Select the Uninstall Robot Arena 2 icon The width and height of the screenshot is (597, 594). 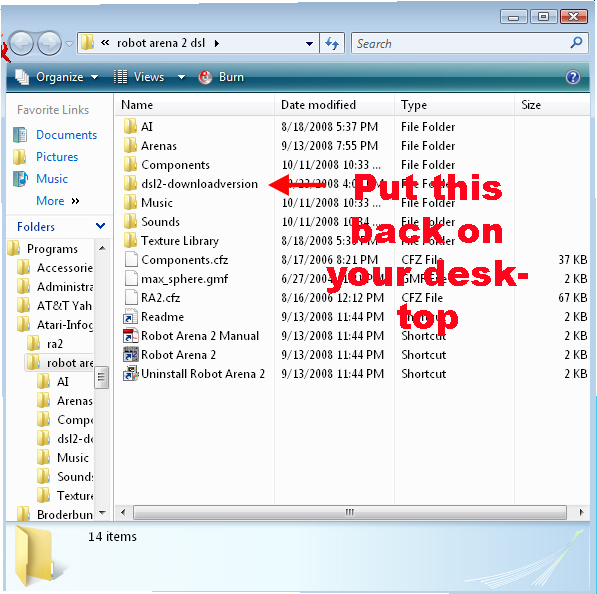click(x=130, y=374)
